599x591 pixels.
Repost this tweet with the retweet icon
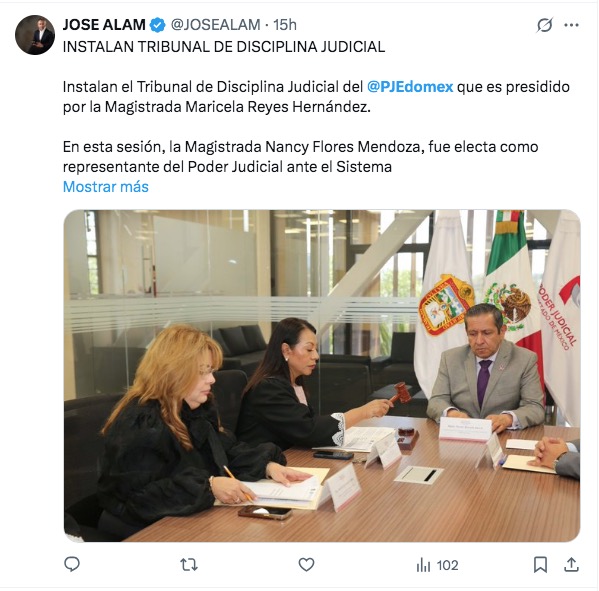pos(189,565)
